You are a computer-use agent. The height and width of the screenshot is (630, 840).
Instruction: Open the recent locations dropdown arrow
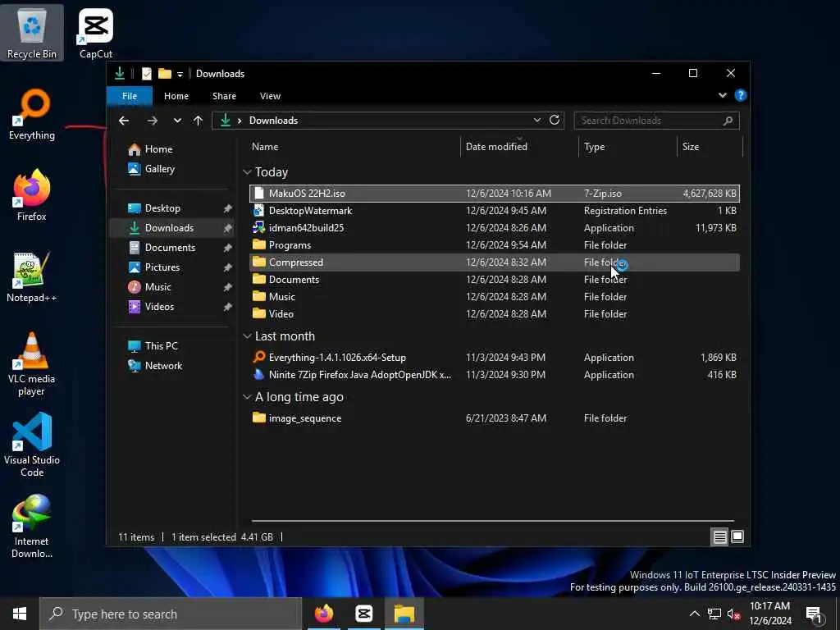click(x=177, y=121)
